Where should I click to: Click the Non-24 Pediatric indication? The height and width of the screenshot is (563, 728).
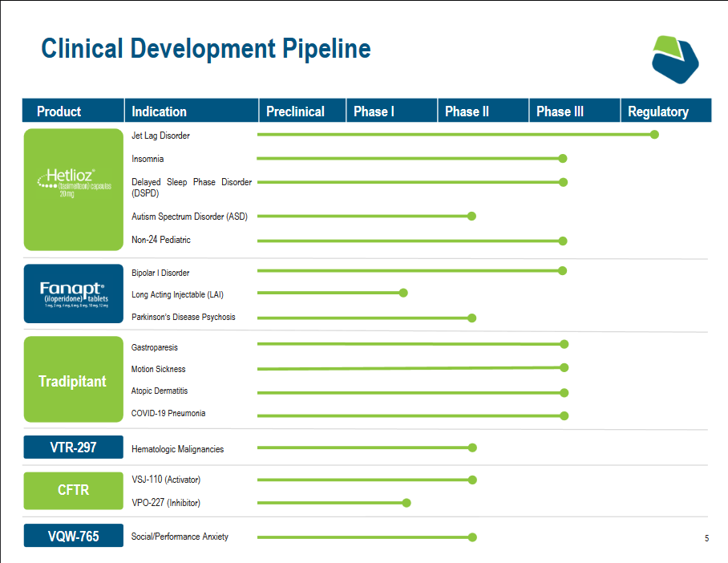161,240
